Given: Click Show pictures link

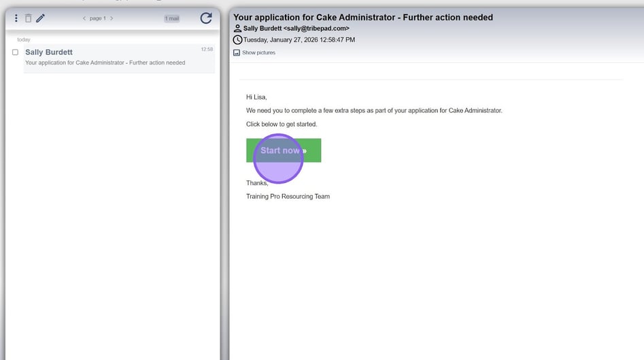Looking at the screenshot, I should (258, 52).
